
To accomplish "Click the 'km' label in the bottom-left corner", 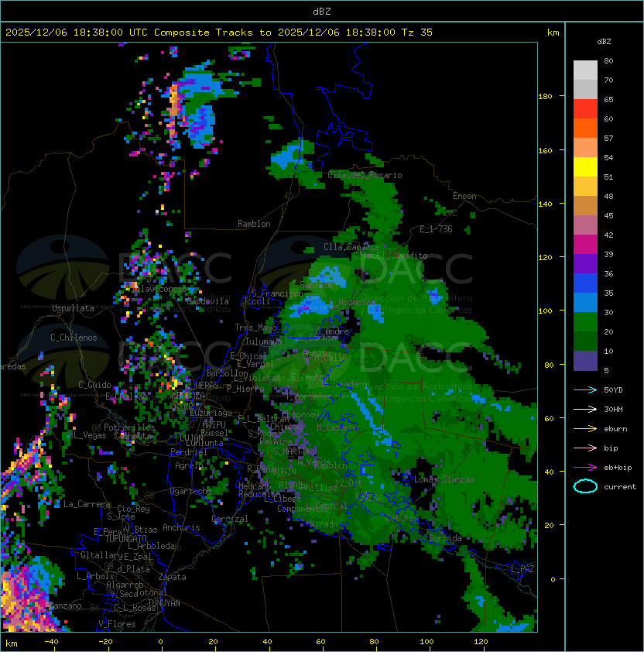I will click(12, 643).
